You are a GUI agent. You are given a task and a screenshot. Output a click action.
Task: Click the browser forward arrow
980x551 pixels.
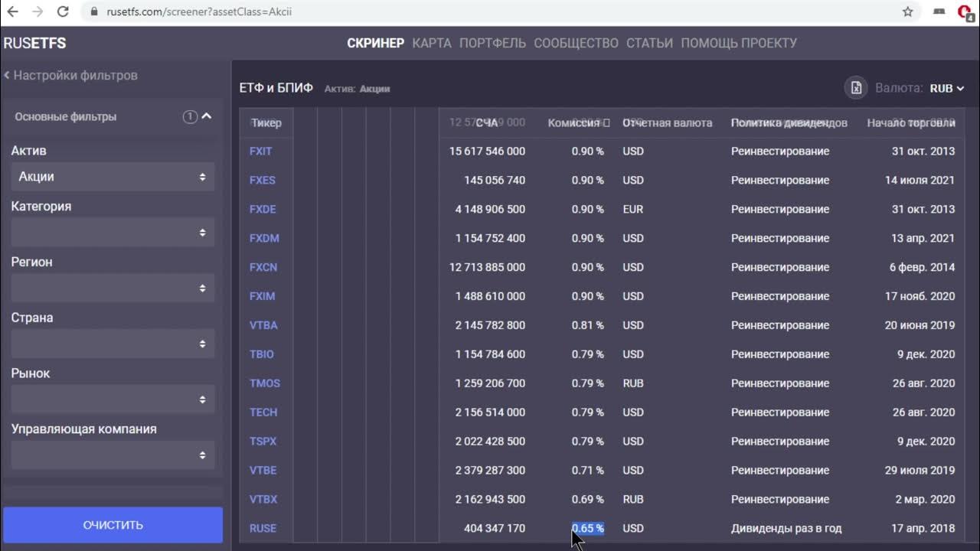point(38,11)
